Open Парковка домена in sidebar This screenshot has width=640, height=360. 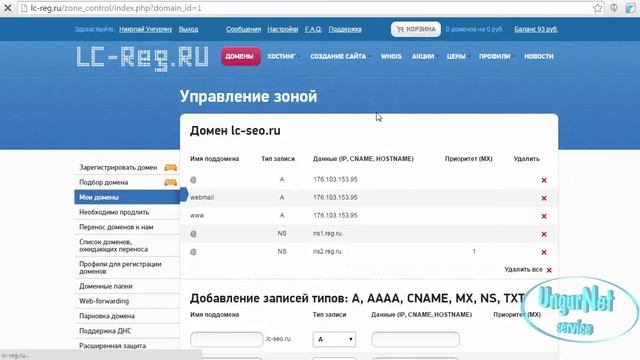click(x=107, y=316)
